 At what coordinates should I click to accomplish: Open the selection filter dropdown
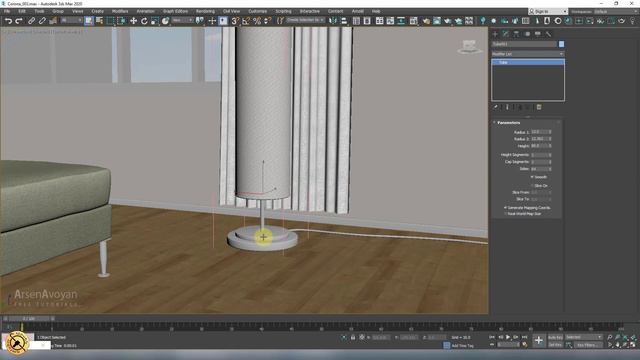71,20
